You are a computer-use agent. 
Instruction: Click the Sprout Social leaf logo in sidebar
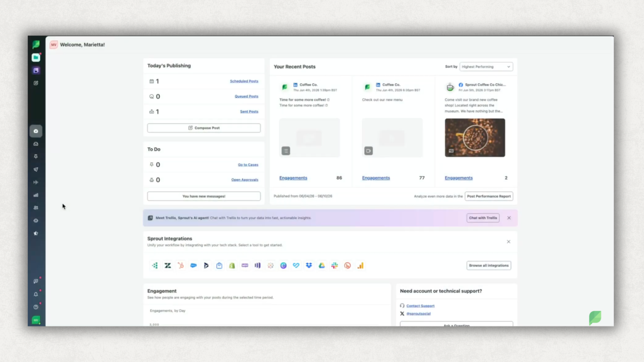click(x=36, y=44)
